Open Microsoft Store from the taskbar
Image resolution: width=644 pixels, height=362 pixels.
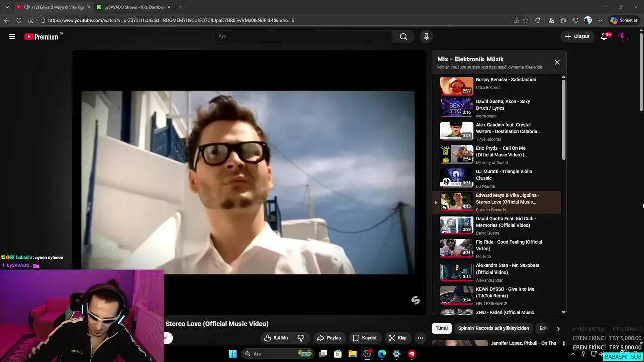coord(338,354)
